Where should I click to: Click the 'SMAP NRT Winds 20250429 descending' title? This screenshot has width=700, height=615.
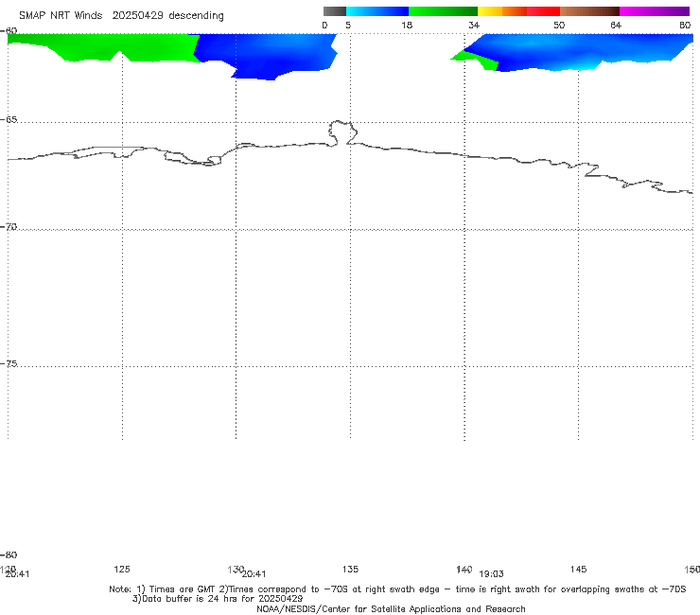coord(121,15)
